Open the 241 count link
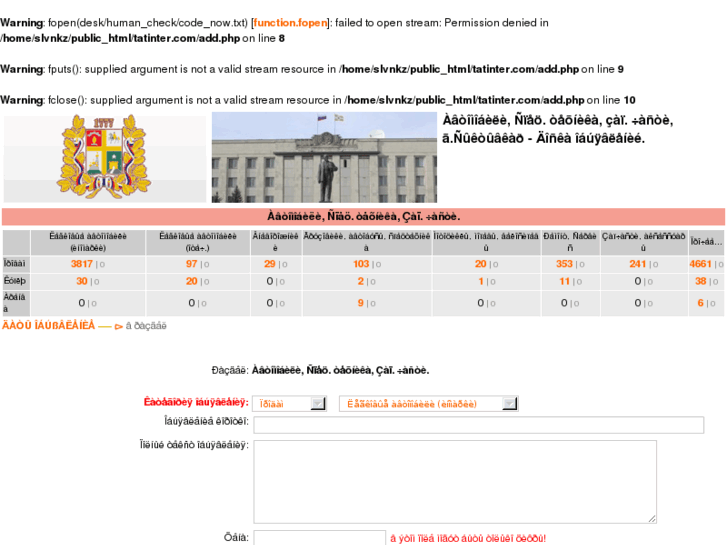The height and width of the screenshot is (545, 727). pyautogui.click(x=638, y=264)
